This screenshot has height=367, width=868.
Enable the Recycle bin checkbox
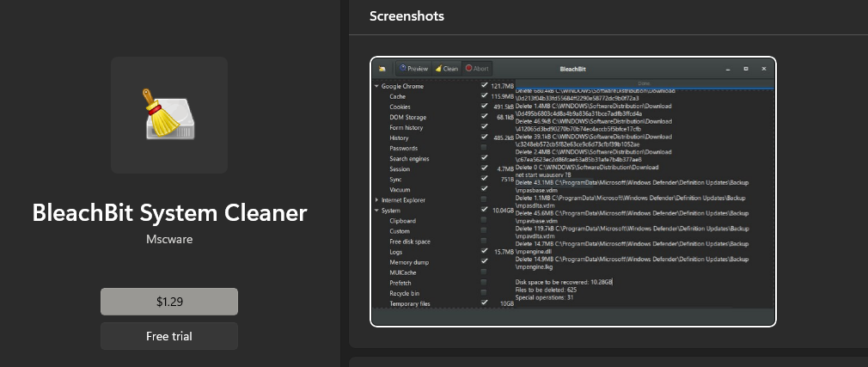point(485,291)
